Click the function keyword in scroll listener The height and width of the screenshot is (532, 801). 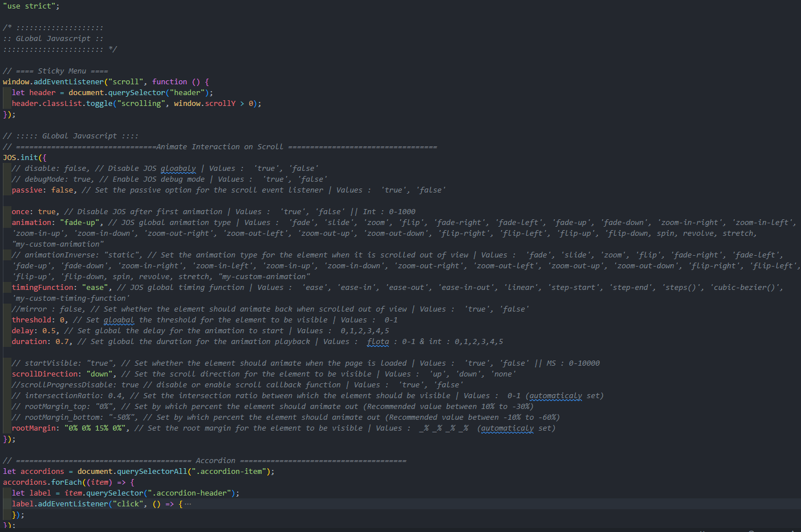[x=169, y=82]
